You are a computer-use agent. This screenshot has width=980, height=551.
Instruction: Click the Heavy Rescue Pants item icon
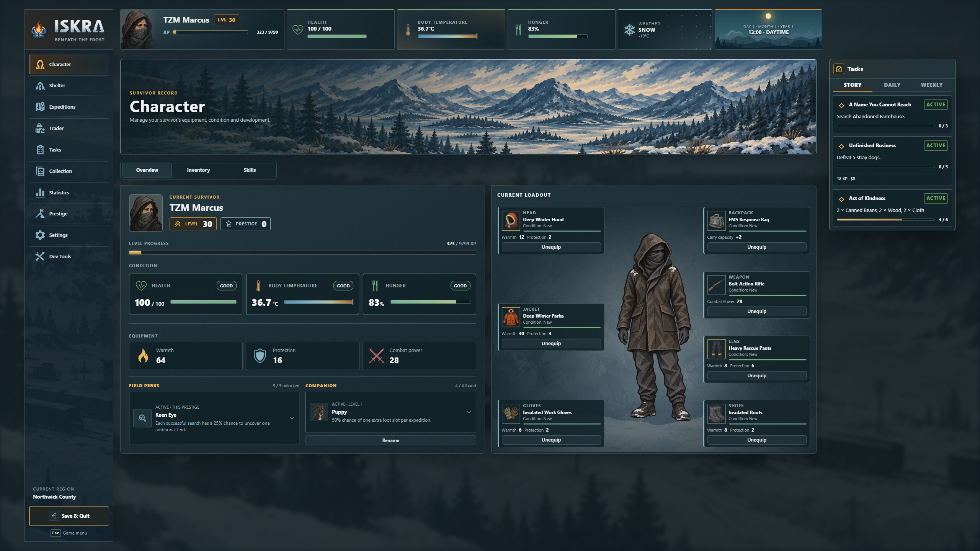(716, 349)
